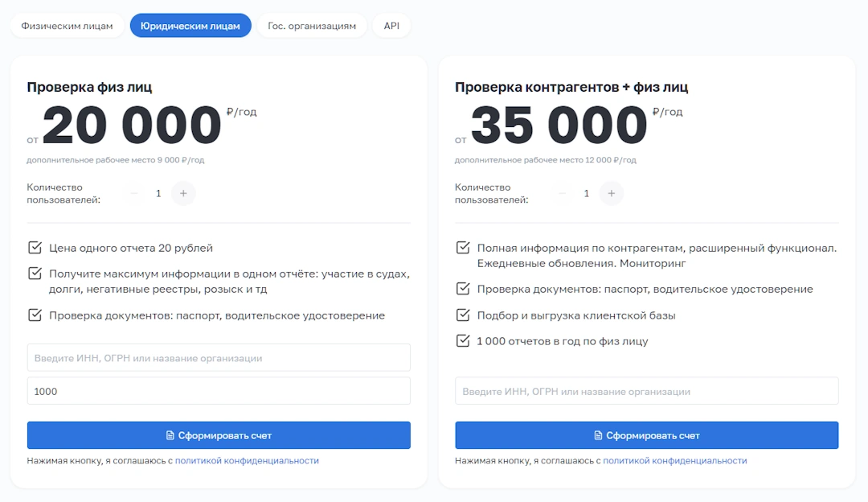This screenshot has width=868, height=502.
Task: Click the checkmark icon beside 'Цена одного отчета 20 рублей'
Action: 35,248
